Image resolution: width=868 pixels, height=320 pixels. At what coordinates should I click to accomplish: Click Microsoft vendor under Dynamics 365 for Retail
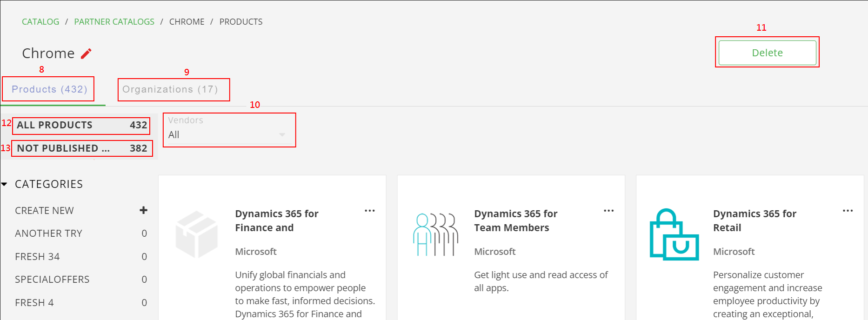[734, 252]
